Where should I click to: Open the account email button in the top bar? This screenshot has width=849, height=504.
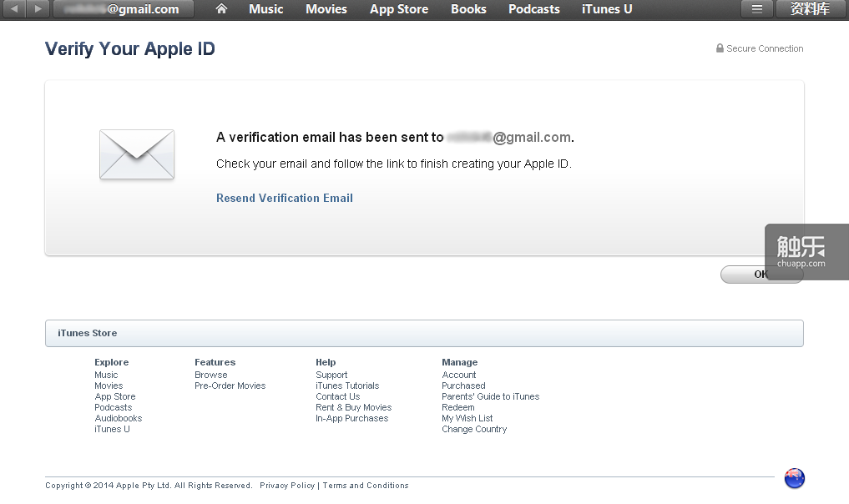click(x=124, y=8)
